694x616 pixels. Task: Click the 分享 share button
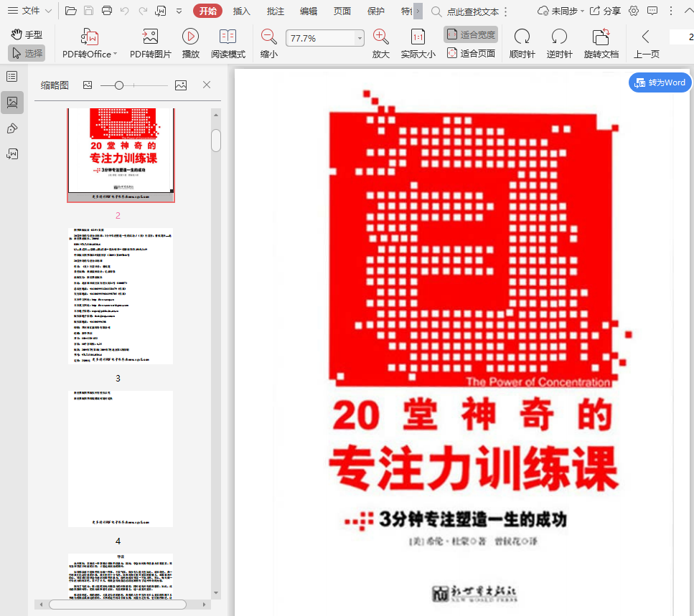click(x=606, y=11)
